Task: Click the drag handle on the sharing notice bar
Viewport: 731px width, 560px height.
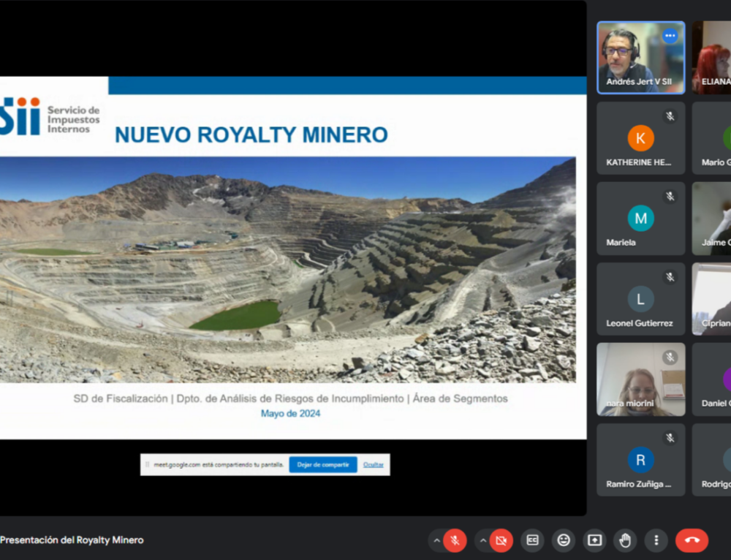Action: point(148,464)
